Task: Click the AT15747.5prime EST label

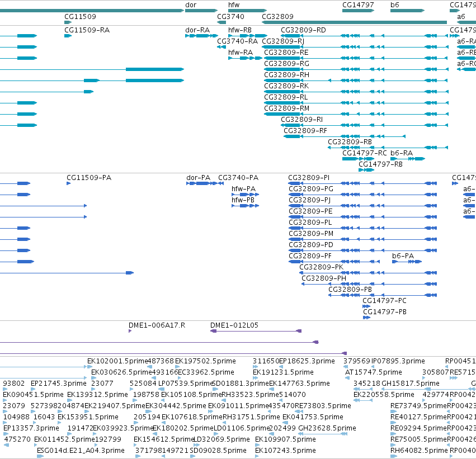Action: pos(374,372)
